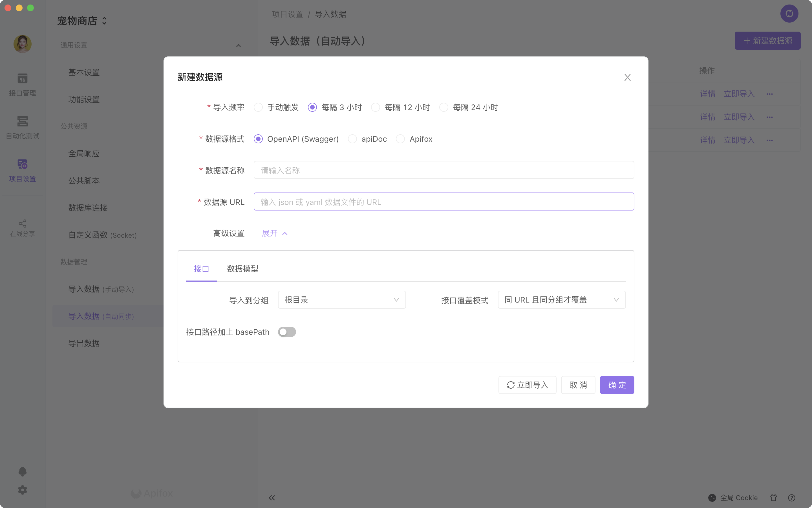
Task: Click the 新建数据源 button in the header
Action: click(x=767, y=41)
